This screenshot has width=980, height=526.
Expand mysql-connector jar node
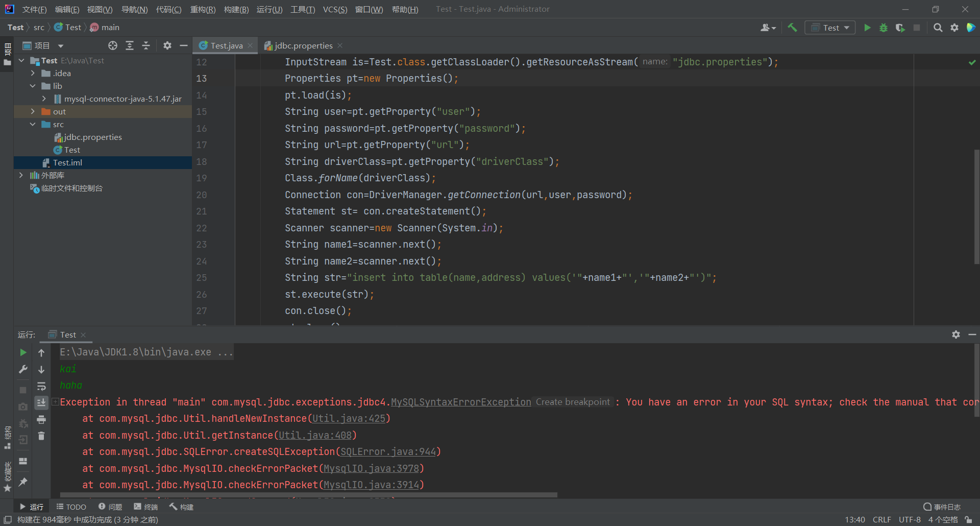click(x=44, y=99)
